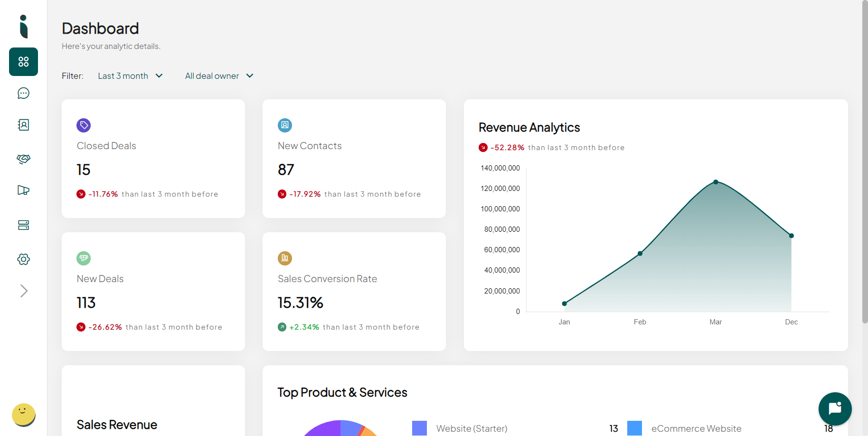Click the Mar label on the x-axis
Viewport: 868px width, 436px height.
716,322
